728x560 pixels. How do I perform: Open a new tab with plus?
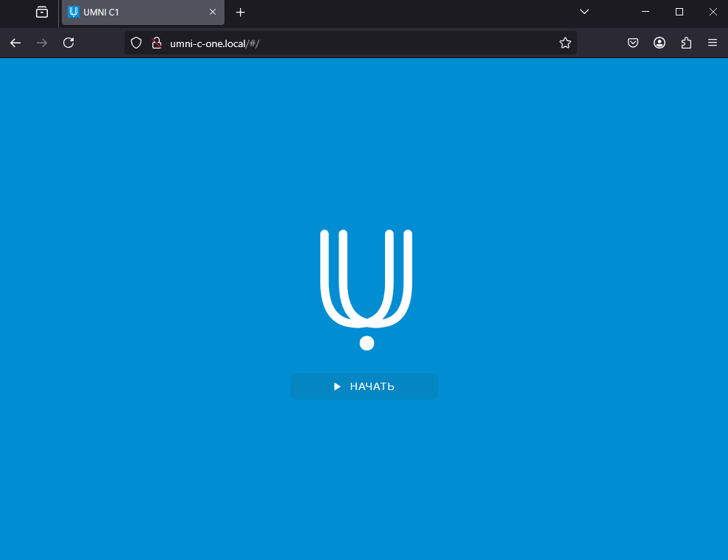[240, 13]
